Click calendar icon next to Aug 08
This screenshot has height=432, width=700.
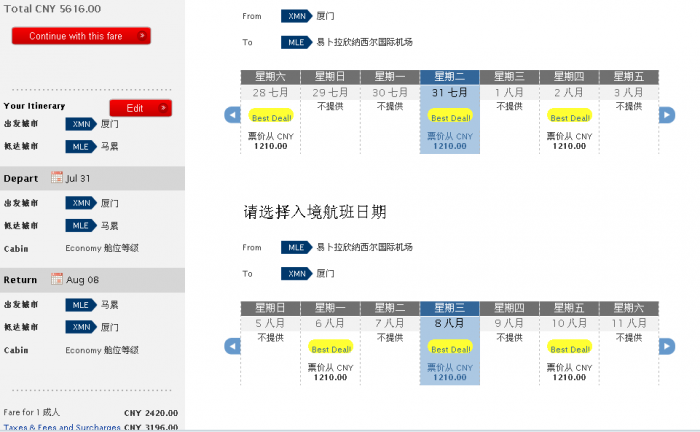[x=57, y=280]
